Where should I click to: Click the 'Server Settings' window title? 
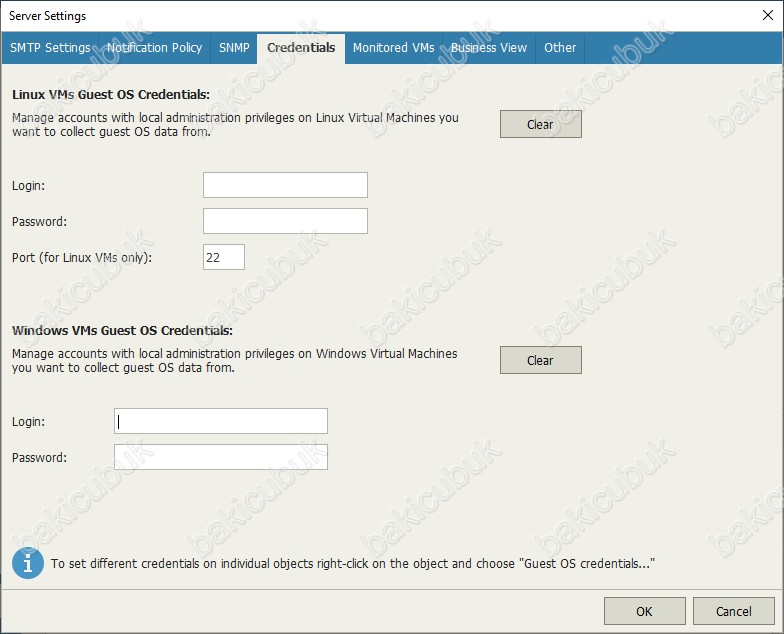(48, 16)
